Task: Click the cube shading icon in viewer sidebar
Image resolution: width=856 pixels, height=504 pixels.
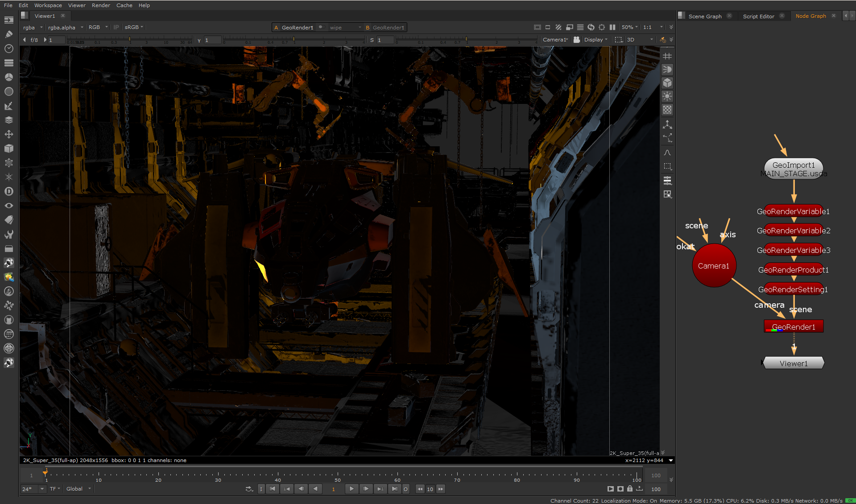Action: click(667, 83)
